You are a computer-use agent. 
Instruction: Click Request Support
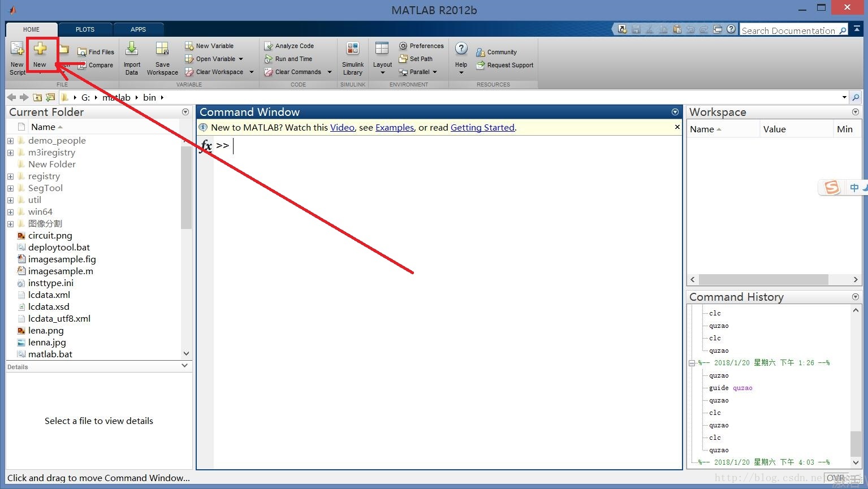(505, 65)
